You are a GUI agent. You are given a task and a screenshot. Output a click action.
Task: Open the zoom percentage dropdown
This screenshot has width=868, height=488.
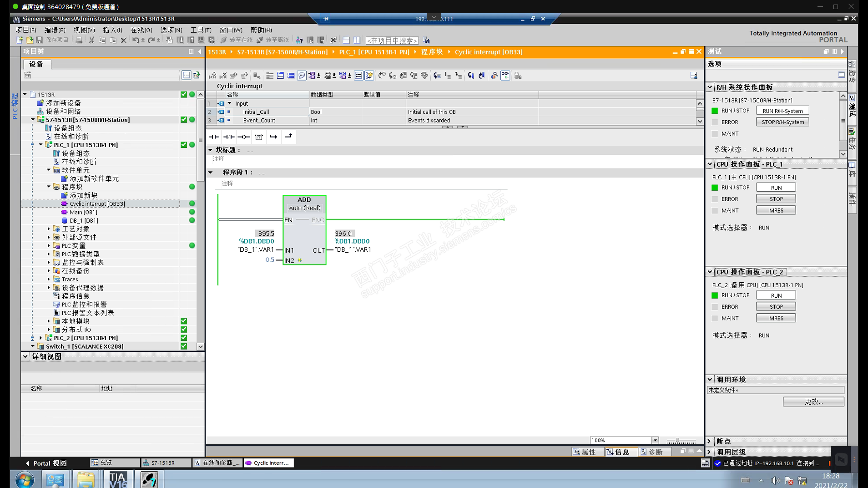pos(655,440)
